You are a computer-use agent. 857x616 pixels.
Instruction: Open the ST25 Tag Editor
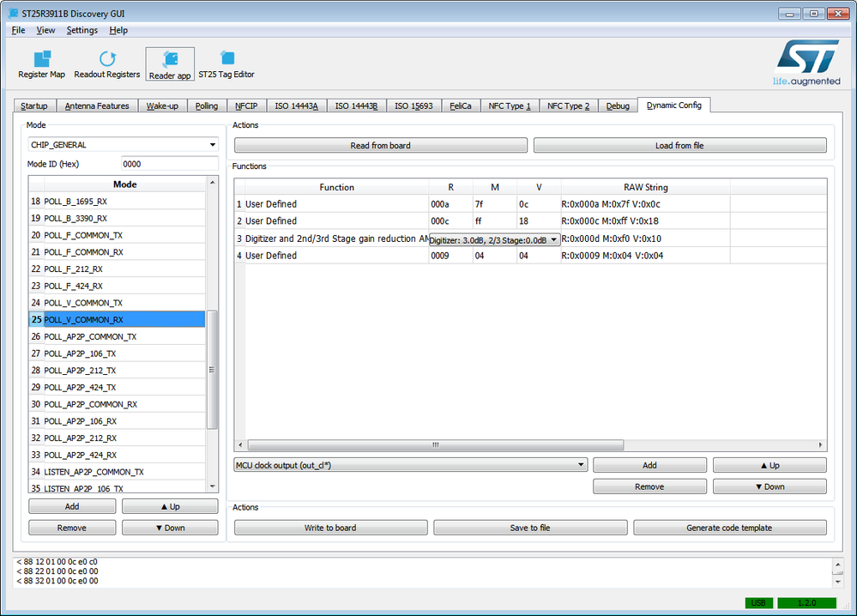click(x=226, y=64)
